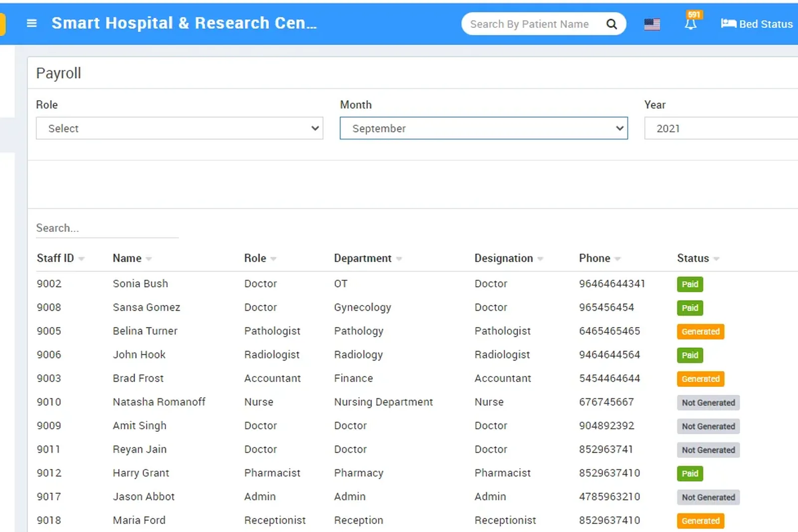
Task: Sort by Status column
Action: pos(698,258)
